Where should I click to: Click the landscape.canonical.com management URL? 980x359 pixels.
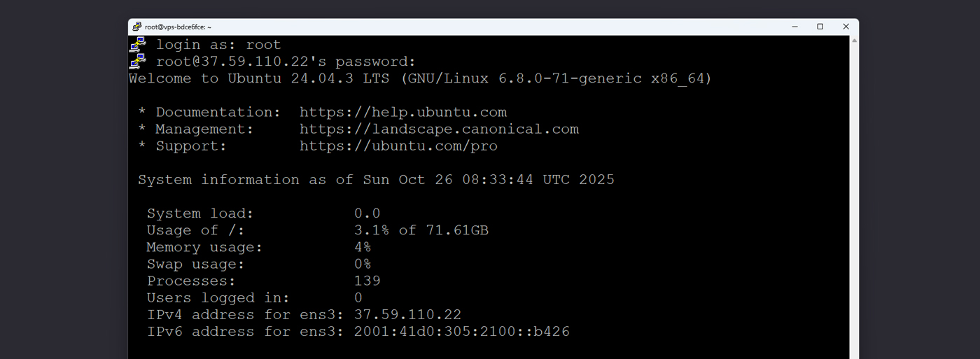coord(439,129)
